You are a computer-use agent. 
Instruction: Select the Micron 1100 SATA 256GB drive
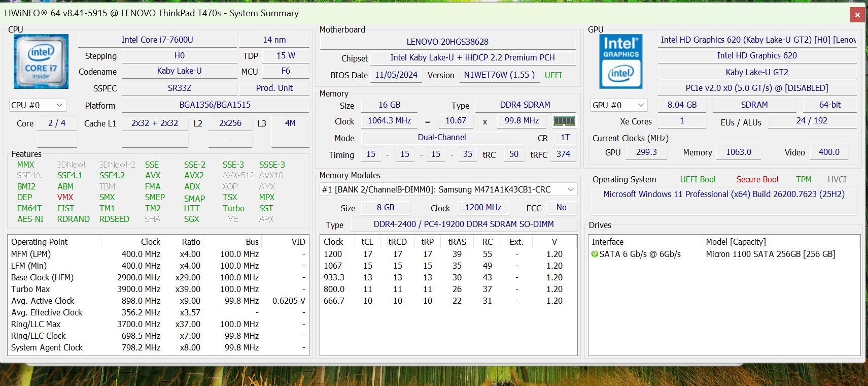[x=770, y=254]
